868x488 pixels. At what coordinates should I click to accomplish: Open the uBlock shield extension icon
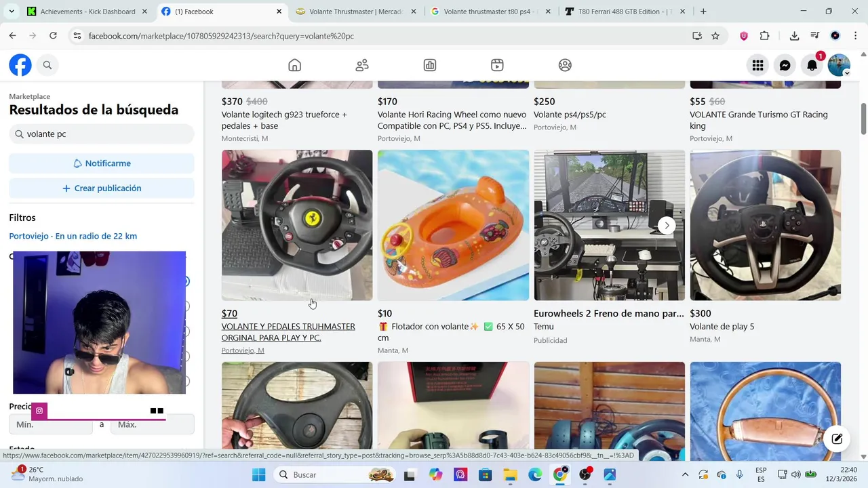[x=744, y=36]
